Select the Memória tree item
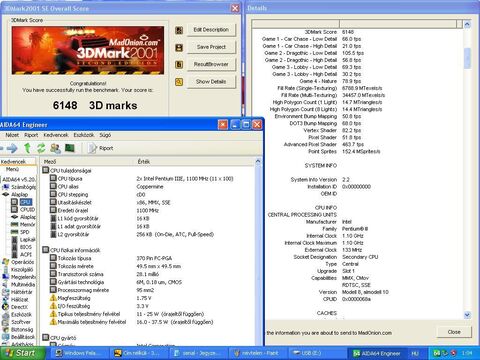Viewport: 480px width, 360px height. (23, 224)
